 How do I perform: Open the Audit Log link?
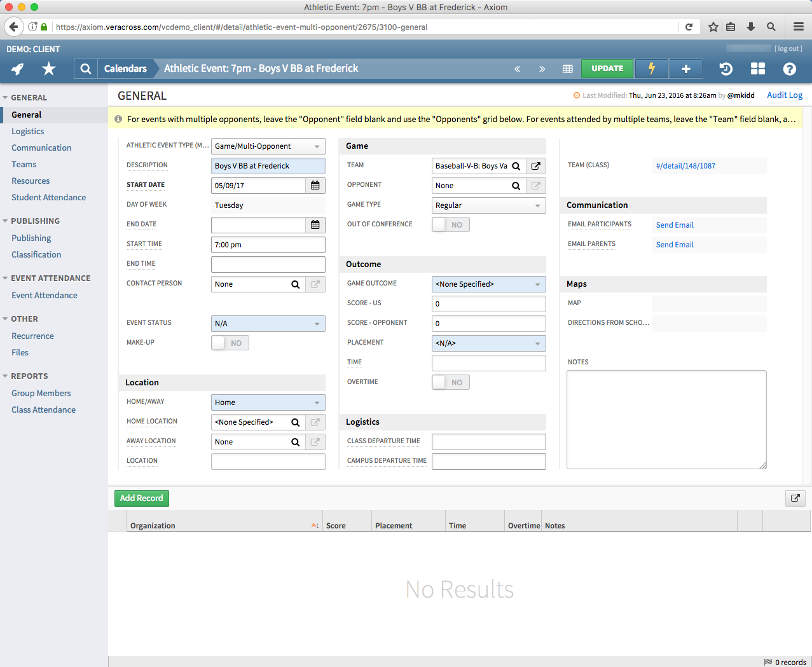coord(785,95)
